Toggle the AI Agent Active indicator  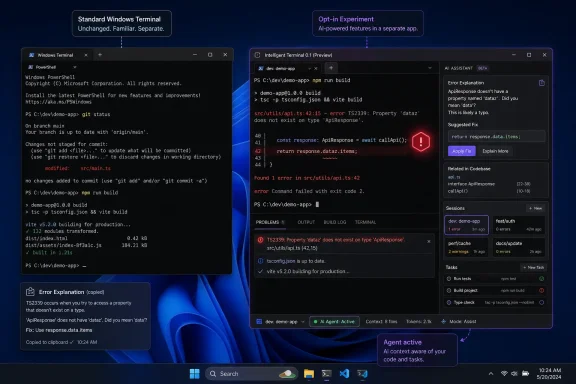pos(334,322)
